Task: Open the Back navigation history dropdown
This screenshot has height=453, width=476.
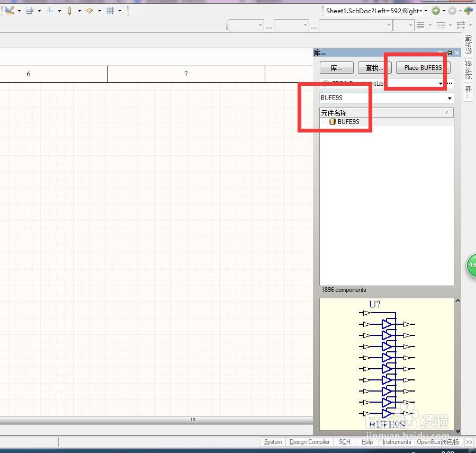Action: pos(444,11)
